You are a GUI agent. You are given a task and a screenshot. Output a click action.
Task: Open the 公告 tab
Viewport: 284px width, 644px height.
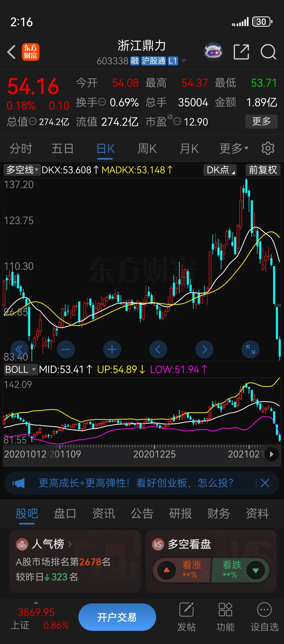142,513
